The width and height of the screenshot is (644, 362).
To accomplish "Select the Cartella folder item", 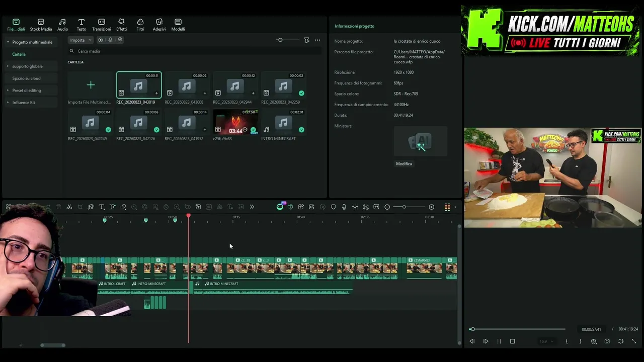I will click(x=19, y=54).
